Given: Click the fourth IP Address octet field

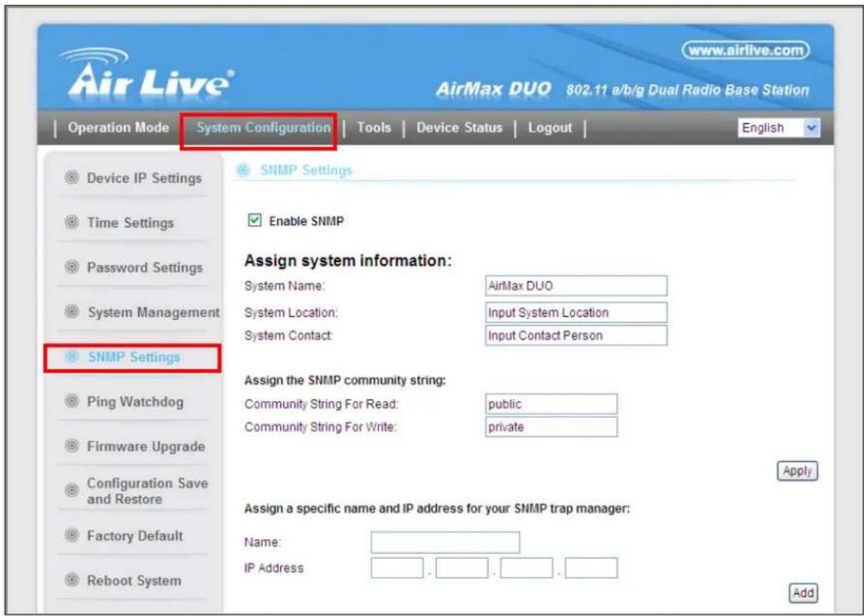Looking at the screenshot, I should (591, 568).
